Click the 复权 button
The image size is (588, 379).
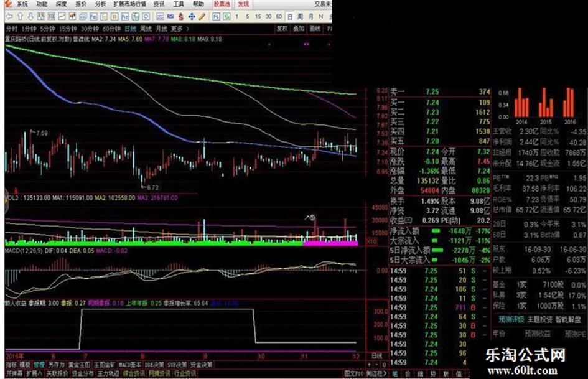(x=282, y=29)
